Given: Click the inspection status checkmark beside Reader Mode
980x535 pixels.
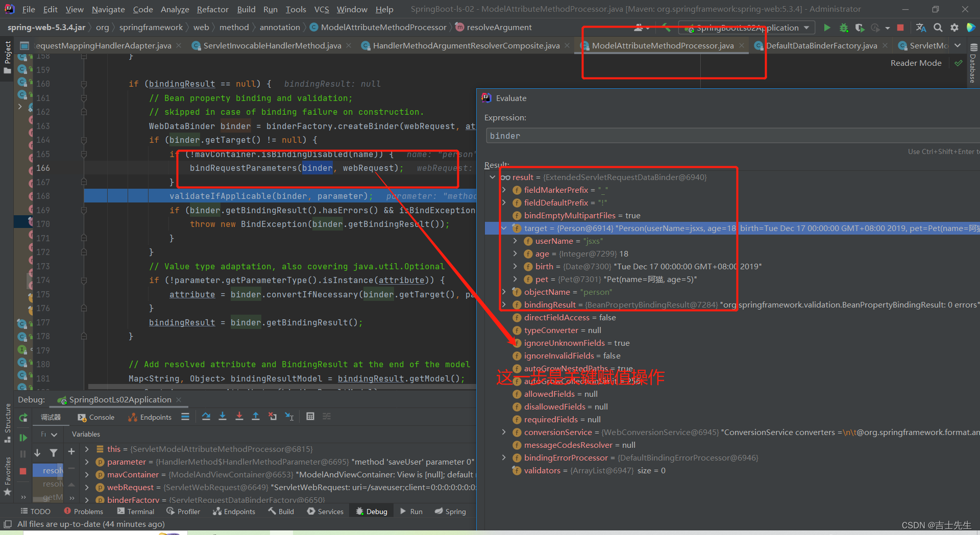Looking at the screenshot, I should point(958,63).
